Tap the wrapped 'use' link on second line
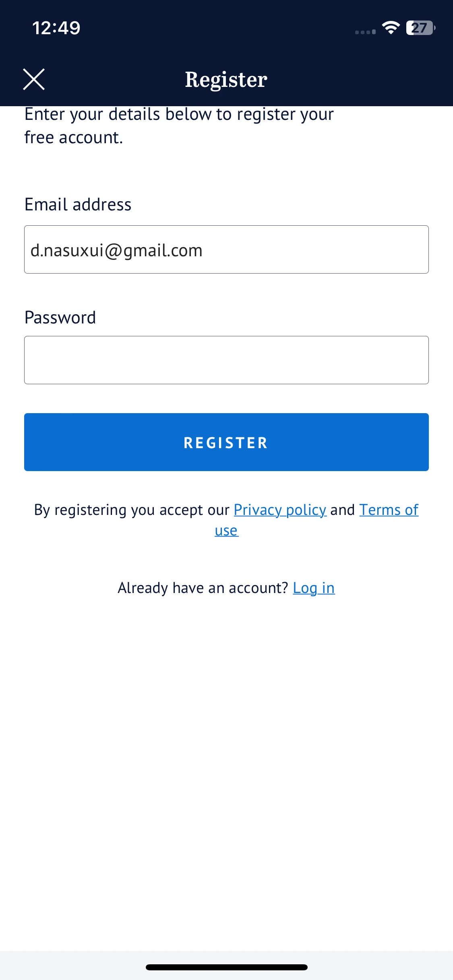This screenshot has width=453, height=980. click(x=226, y=531)
